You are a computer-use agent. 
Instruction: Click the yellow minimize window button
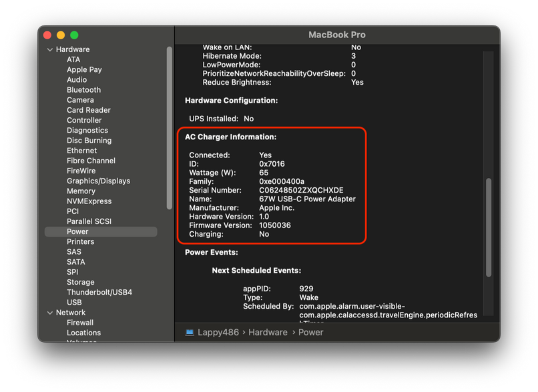[x=61, y=35]
